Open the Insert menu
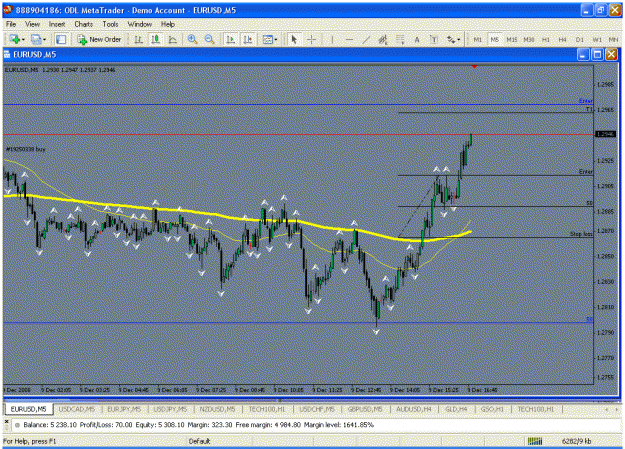Viewport: 625px width, 449px height. 57,24
